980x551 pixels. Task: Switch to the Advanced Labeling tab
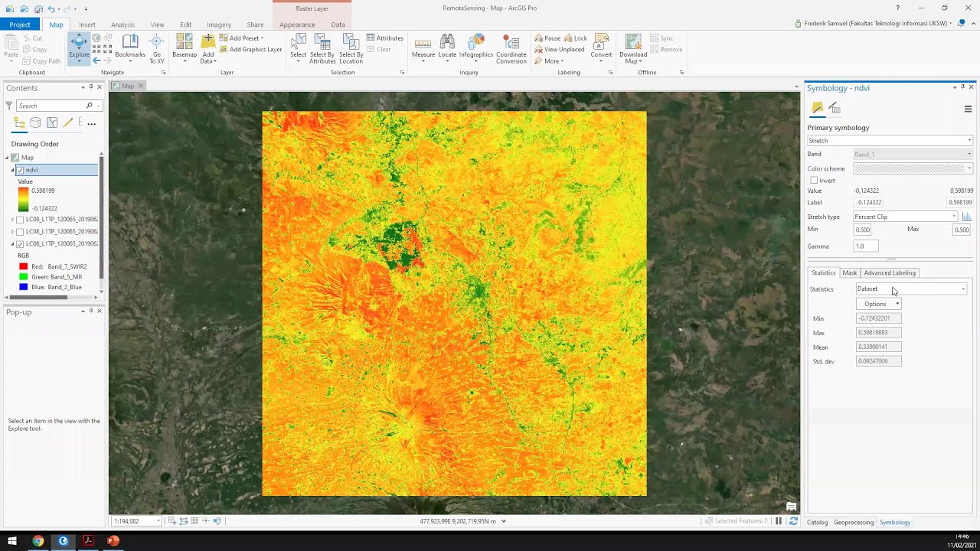coord(890,272)
